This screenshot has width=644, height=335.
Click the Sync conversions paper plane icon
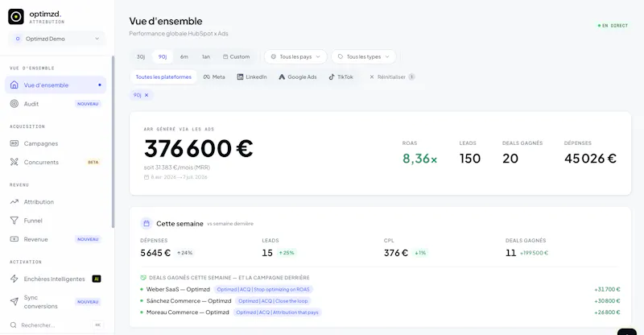click(14, 302)
